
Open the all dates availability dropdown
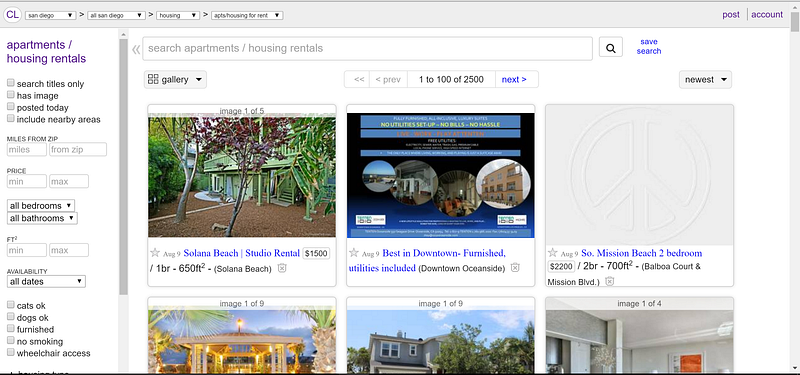pyautogui.click(x=46, y=281)
